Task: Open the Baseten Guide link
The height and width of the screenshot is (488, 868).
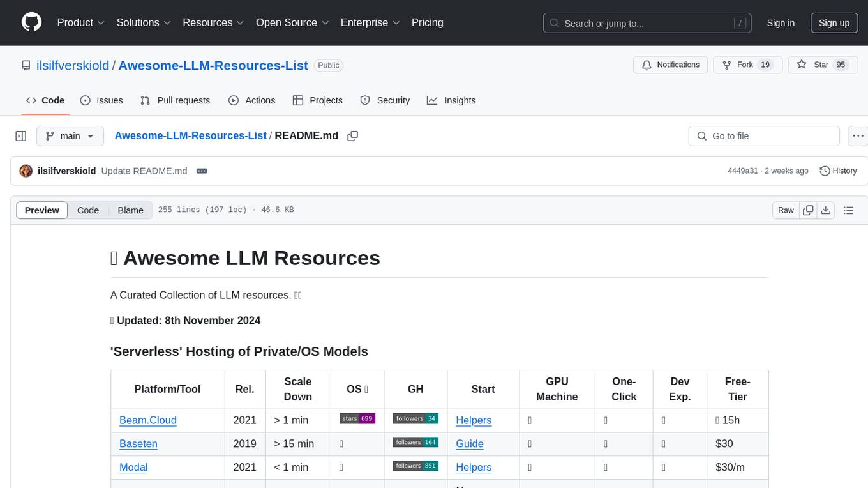Action: (x=470, y=444)
